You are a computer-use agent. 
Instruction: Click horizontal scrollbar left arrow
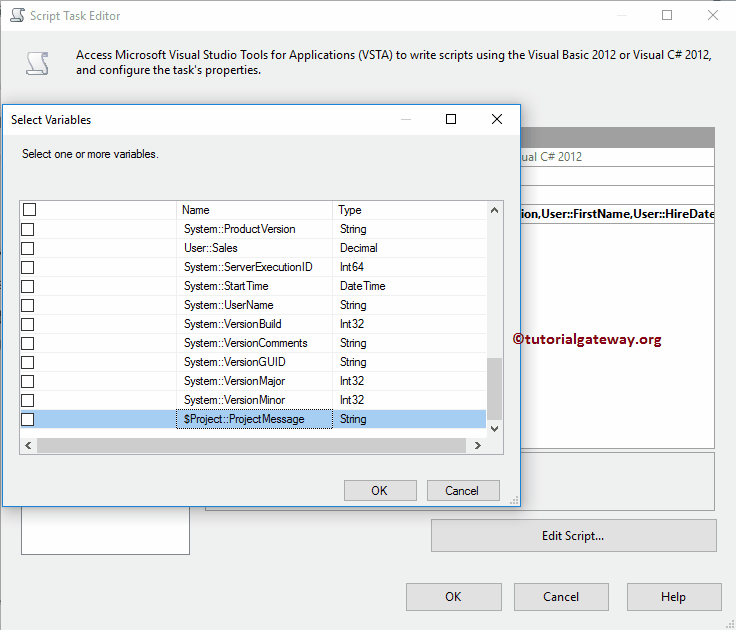[29, 446]
